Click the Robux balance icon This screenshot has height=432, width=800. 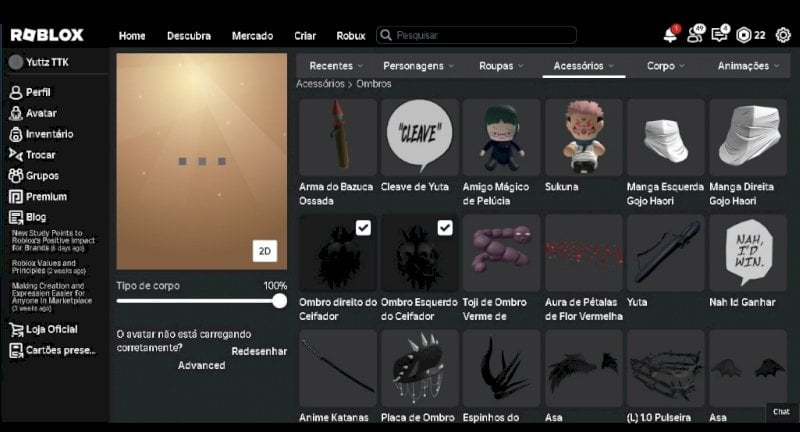click(x=744, y=35)
